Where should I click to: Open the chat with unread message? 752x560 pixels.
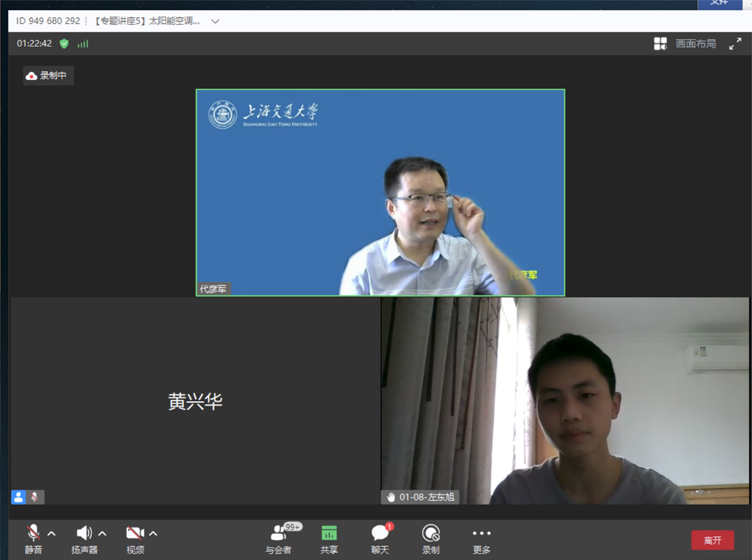(380, 534)
